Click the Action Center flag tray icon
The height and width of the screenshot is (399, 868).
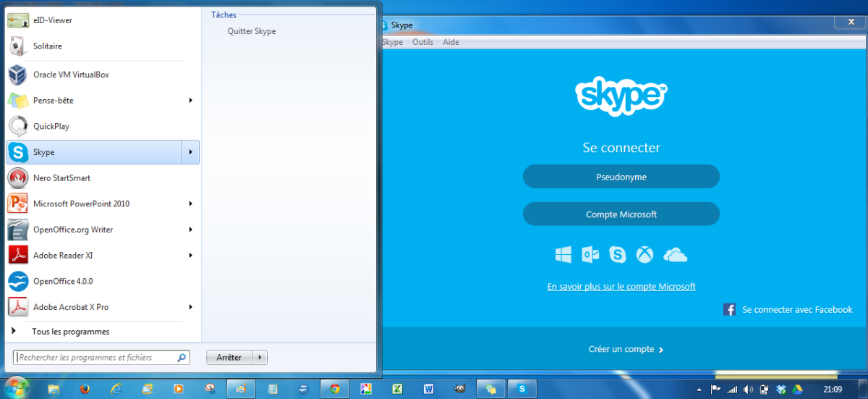pyautogui.click(x=715, y=390)
